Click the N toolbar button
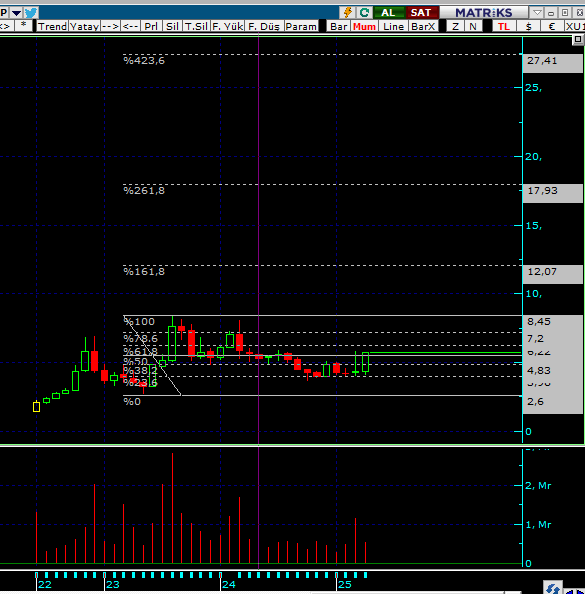The height and width of the screenshot is (594, 585). point(473,26)
